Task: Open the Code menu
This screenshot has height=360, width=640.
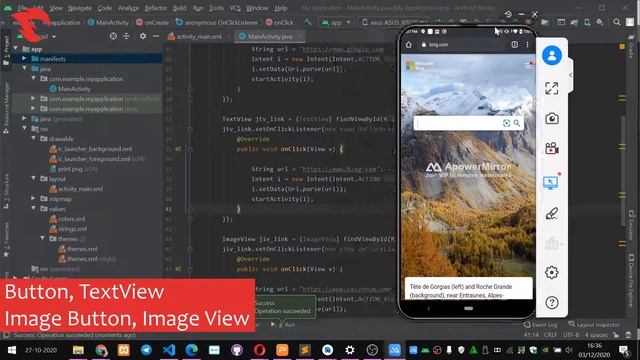Action: pos(104,8)
